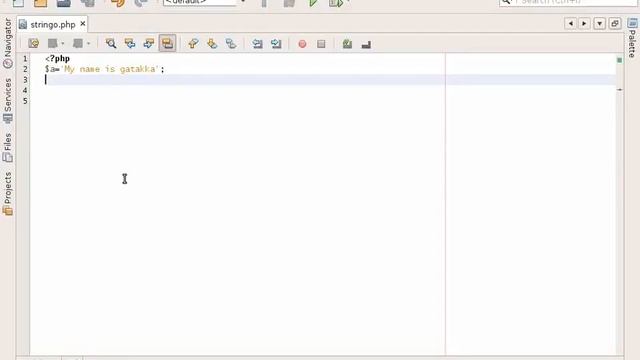Find previous occurrence icon in editor toolbar

pyautogui.click(x=130, y=44)
